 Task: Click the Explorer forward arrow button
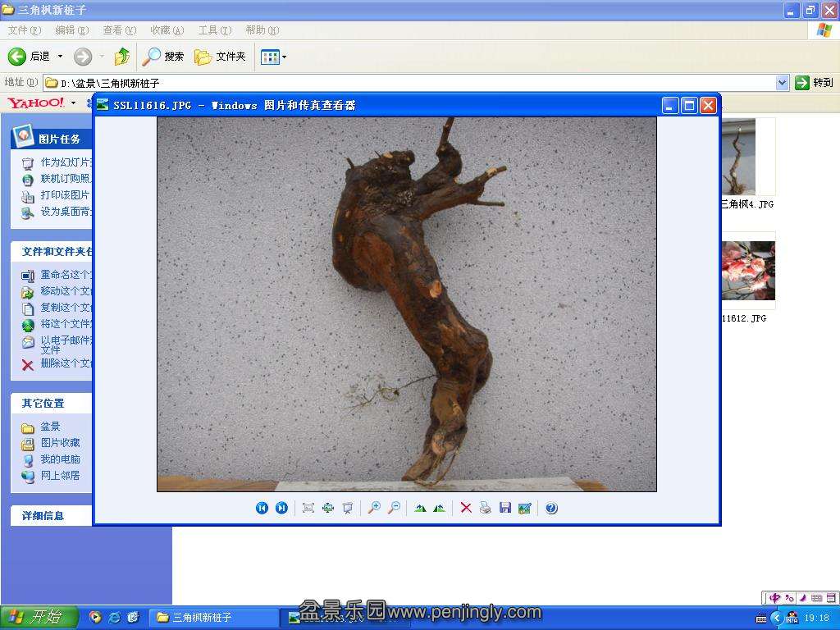(x=83, y=57)
